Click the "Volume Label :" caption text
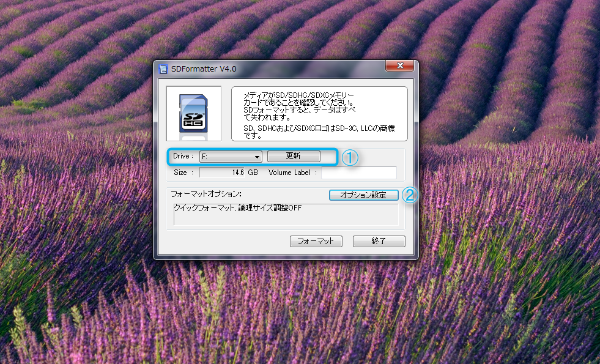 292,173
